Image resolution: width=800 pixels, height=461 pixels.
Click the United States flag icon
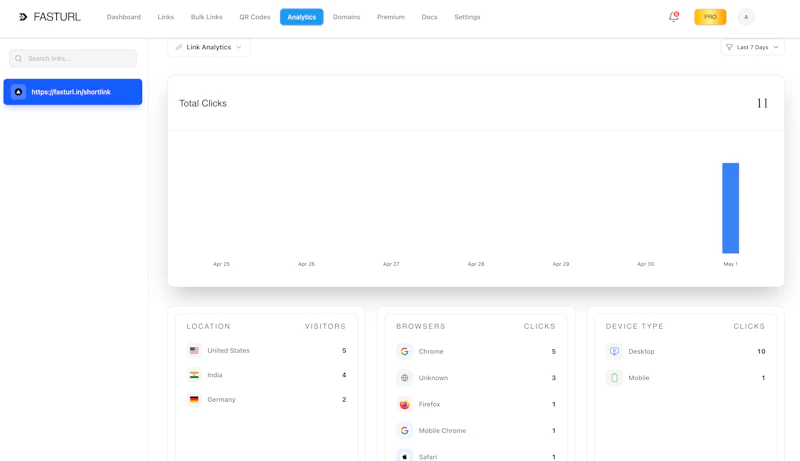[x=194, y=350]
